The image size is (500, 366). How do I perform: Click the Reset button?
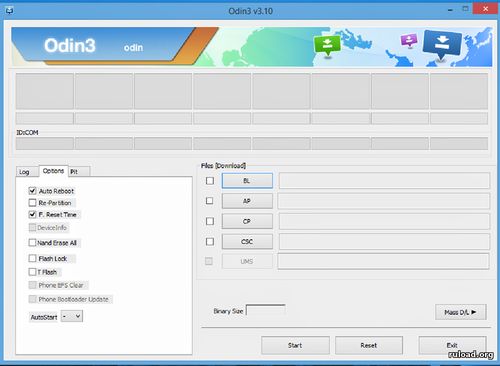(x=369, y=345)
